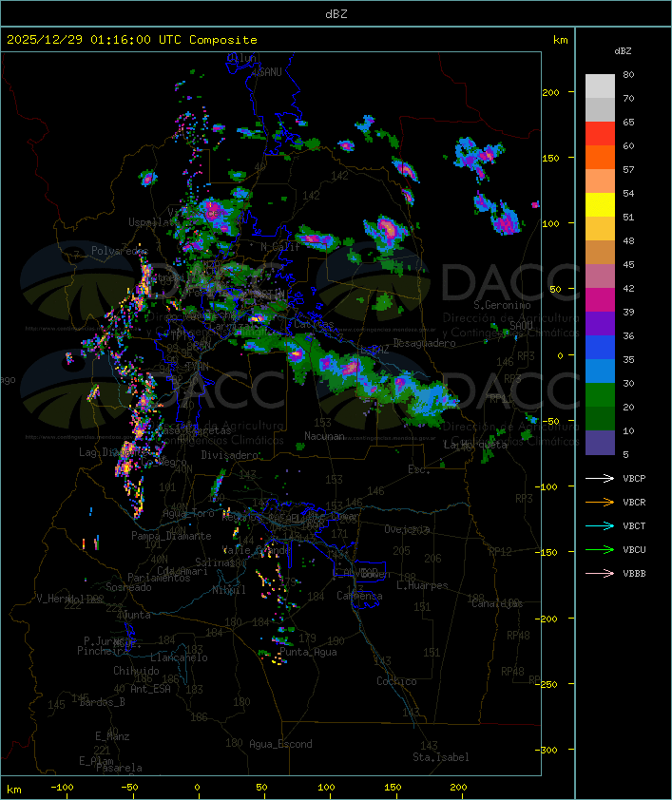Screen dimensions: 672x800
Task: Click the 'VBBB' legend label
Action: coord(634,574)
